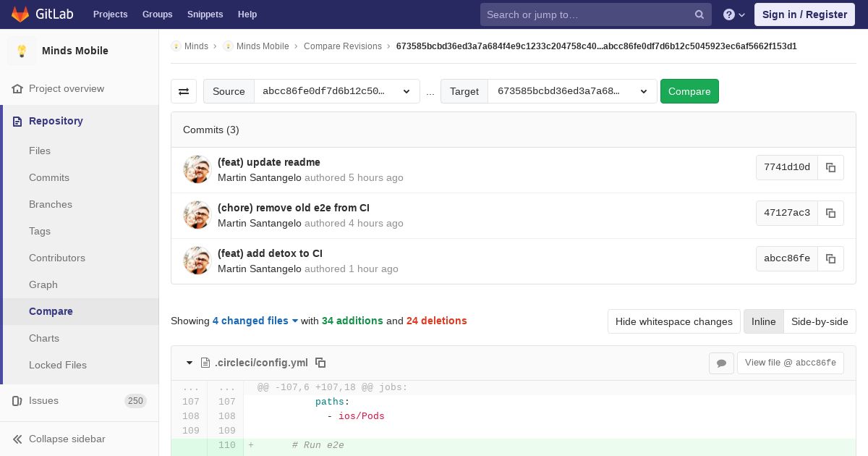Open the Source revision dropdown
Image resolution: width=868 pixels, height=456 pixels.
click(x=337, y=91)
